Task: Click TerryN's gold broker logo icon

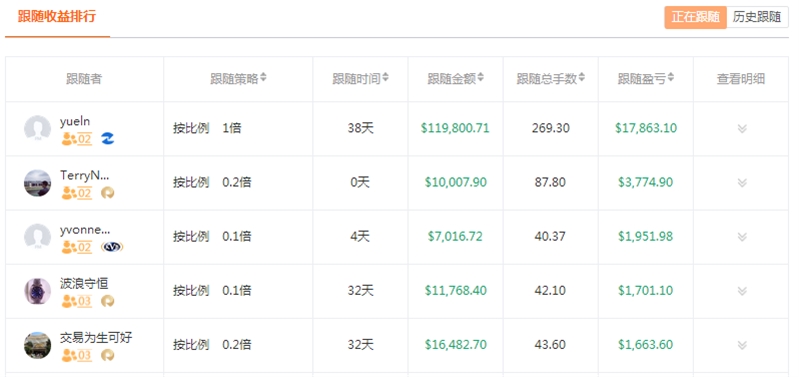Action: [108, 193]
